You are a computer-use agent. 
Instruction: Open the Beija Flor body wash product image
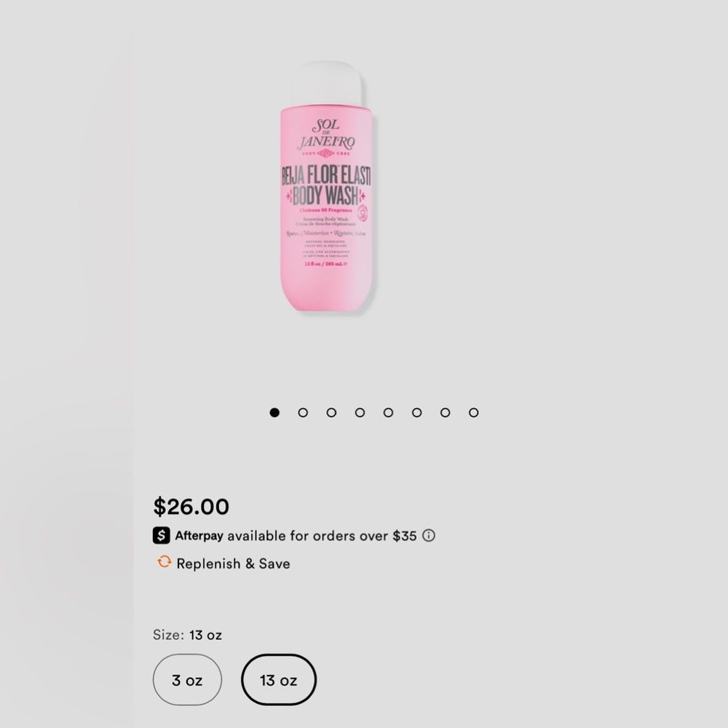point(326,186)
